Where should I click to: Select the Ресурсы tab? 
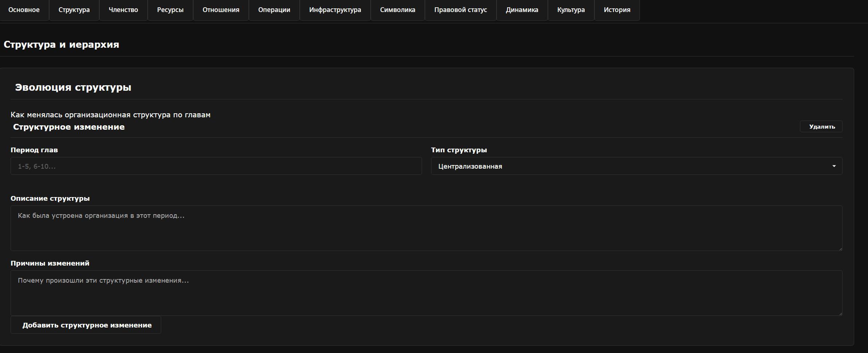click(170, 10)
